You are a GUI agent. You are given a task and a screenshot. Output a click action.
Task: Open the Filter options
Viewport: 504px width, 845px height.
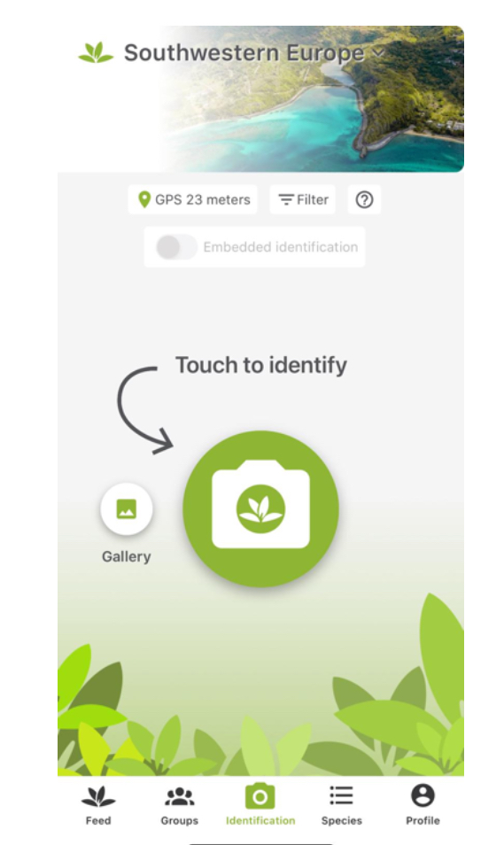303,200
